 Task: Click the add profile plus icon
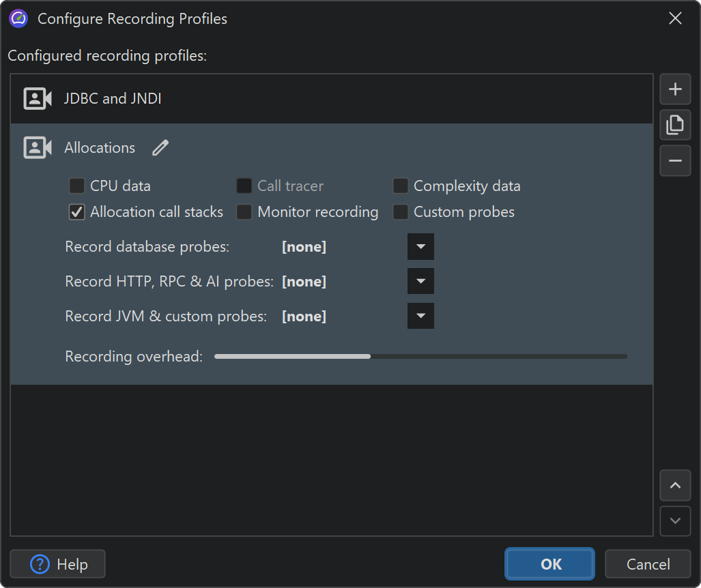[x=675, y=89]
